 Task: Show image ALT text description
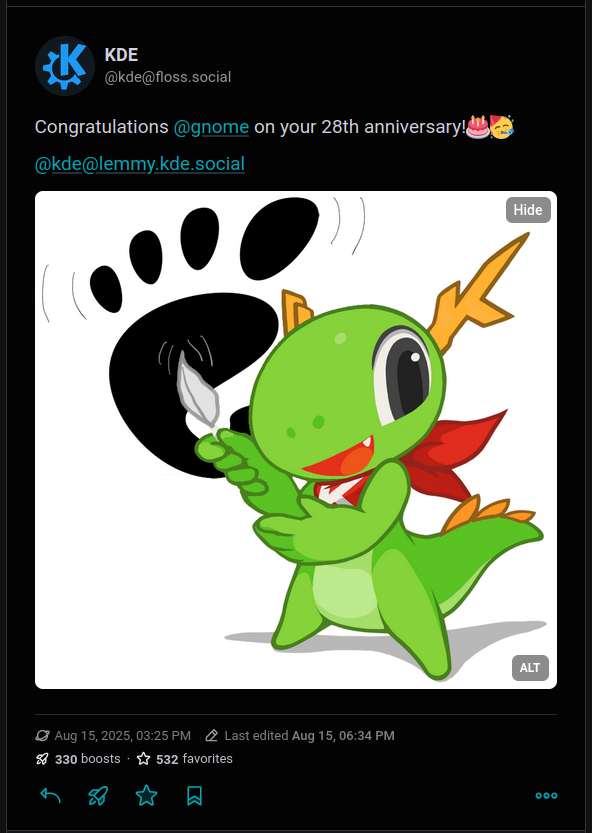pos(530,668)
